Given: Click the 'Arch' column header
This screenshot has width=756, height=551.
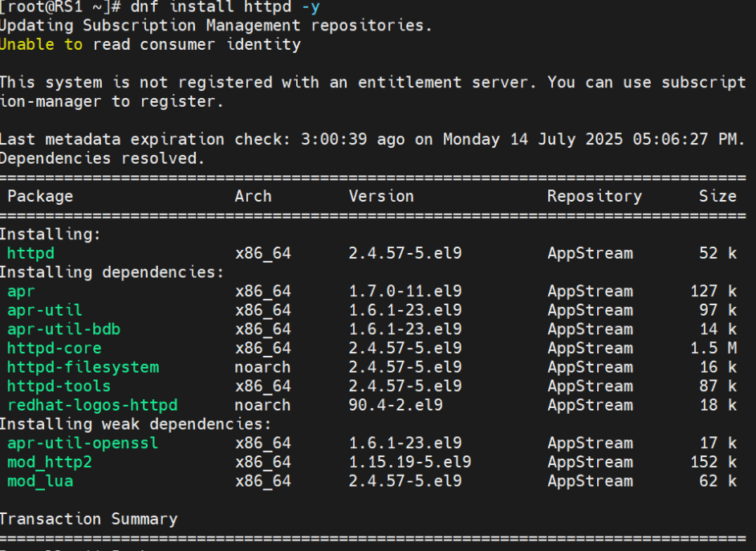Looking at the screenshot, I should [253, 196].
